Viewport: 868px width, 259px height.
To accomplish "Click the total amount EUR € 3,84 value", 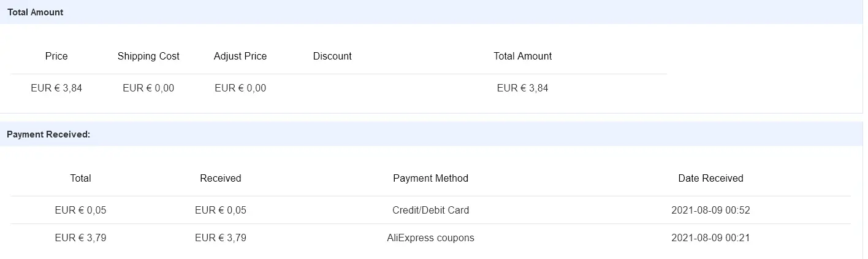I will (x=523, y=88).
